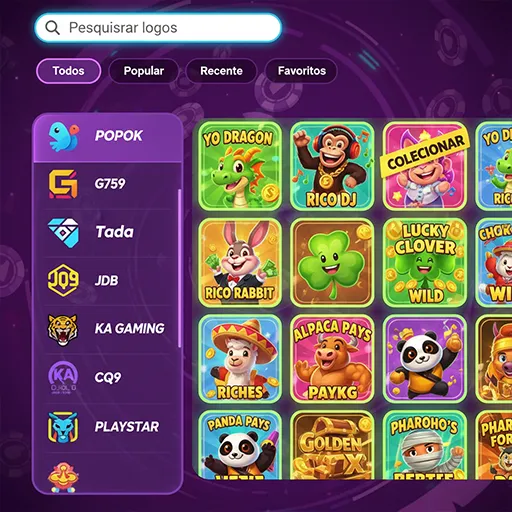Open the Lucky Clover Wild game
The height and width of the screenshot is (512, 512).
pyautogui.click(x=425, y=262)
